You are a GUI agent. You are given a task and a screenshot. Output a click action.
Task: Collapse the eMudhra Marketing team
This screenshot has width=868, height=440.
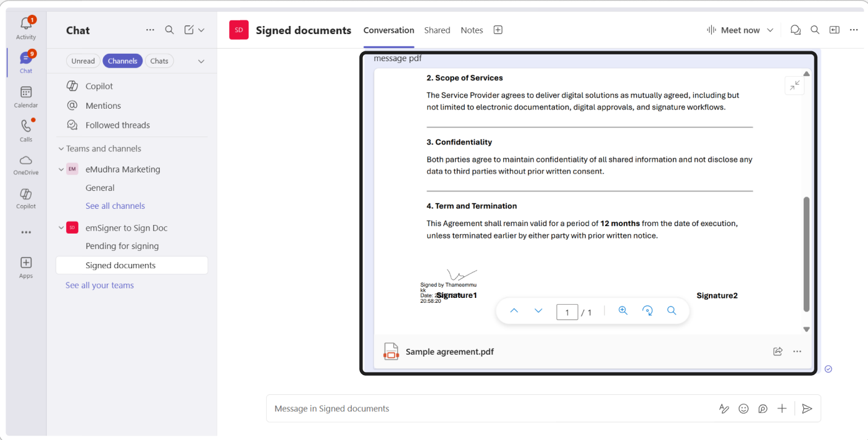click(x=61, y=169)
